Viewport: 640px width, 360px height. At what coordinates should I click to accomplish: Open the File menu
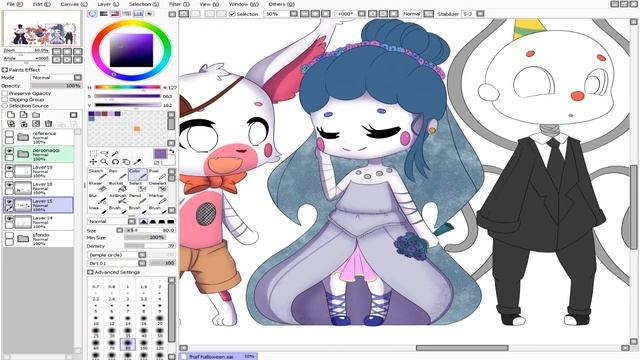pyautogui.click(x=15, y=4)
